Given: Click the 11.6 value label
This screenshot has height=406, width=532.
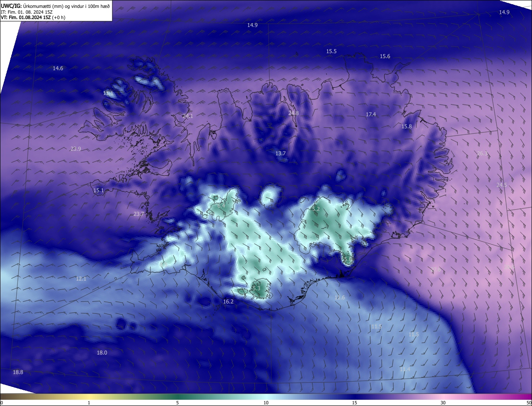Looking at the screenshot, I should point(340,298).
